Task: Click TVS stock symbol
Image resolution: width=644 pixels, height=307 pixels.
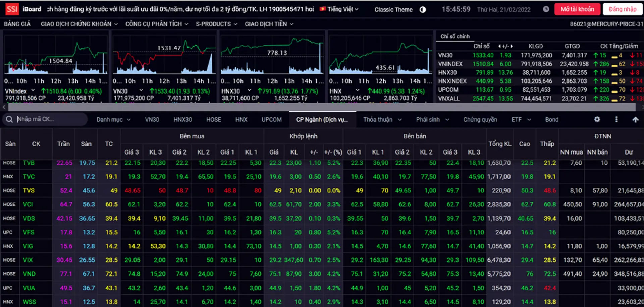Action: pos(29,190)
